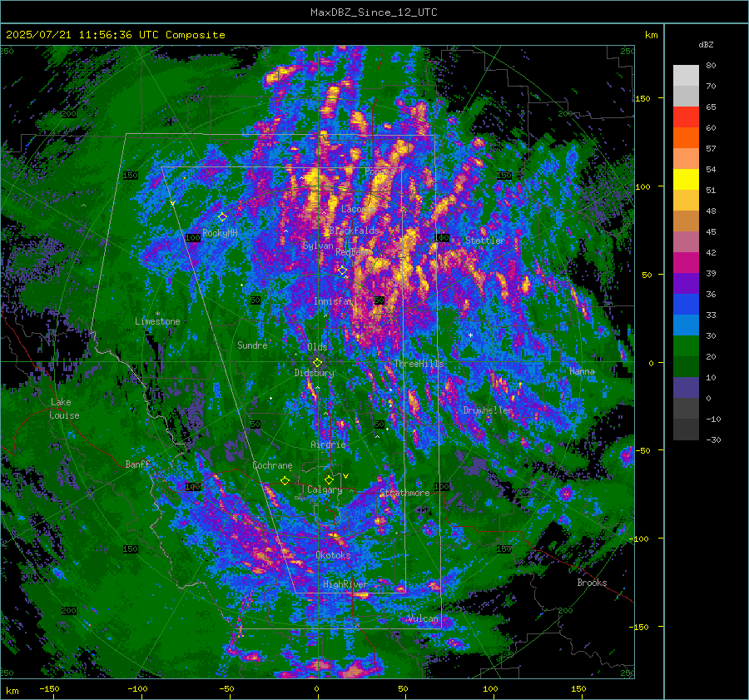Click the light blue 30-33 dBZ swatch
Viewport: 749px width, 700px height.
pos(686,325)
